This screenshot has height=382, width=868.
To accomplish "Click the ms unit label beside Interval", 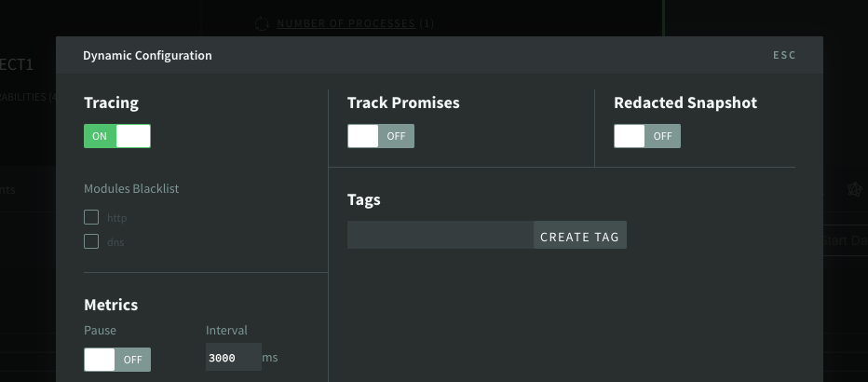I will [270, 358].
